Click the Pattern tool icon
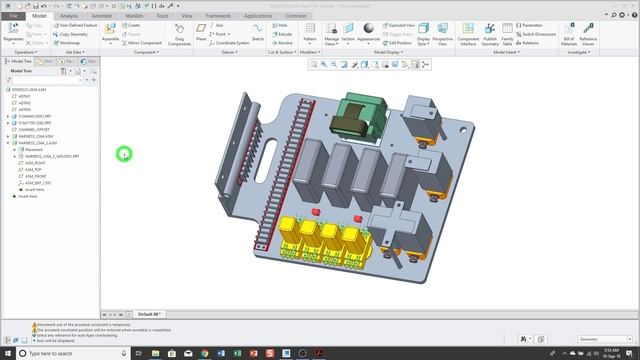This screenshot has width=640, height=360. coord(310,29)
